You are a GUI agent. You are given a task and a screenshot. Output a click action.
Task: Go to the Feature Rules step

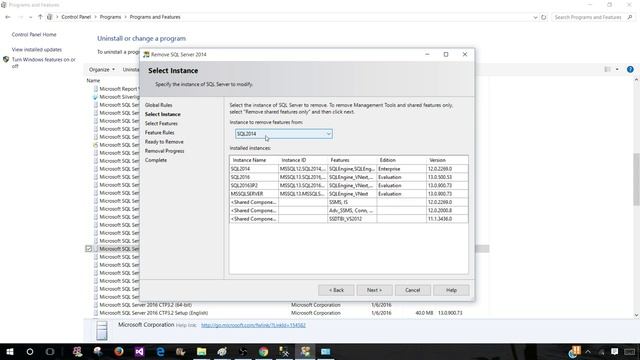(x=160, y=133)
